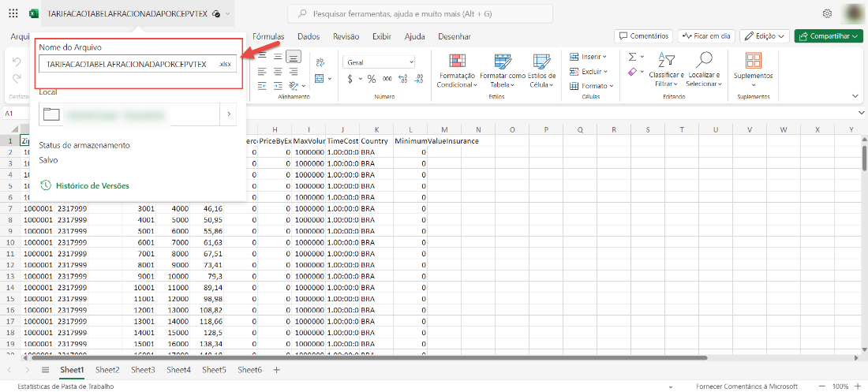The height and width of the screenshot is (392, 868).
Task: Open the app launcher waffle icon
Action: tap(12, 13)
